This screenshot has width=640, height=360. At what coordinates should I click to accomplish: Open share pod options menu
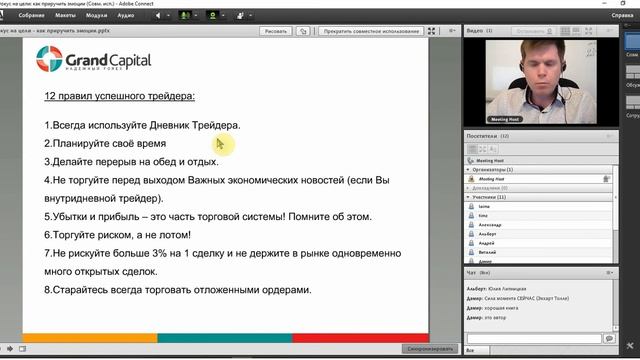pos(452,31)
